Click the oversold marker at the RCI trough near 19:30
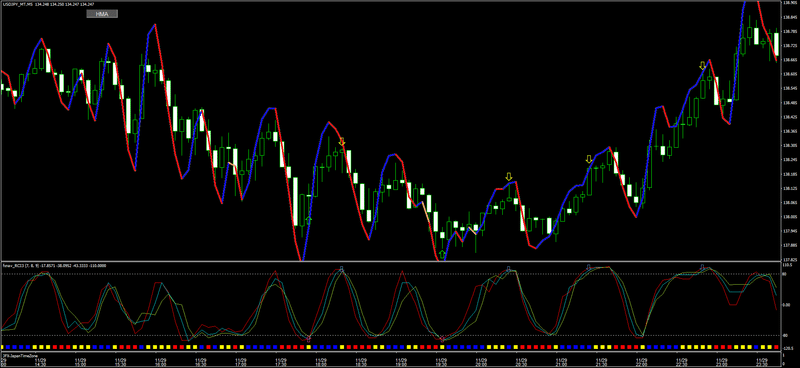The image size is (800, 368). (442, 338)
